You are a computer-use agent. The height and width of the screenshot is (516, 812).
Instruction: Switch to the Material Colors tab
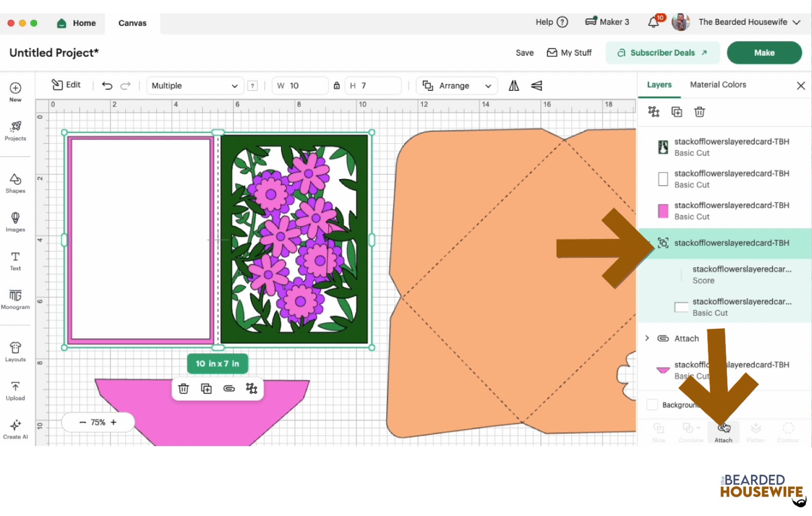pyautogui.click(x=718, y=85)
